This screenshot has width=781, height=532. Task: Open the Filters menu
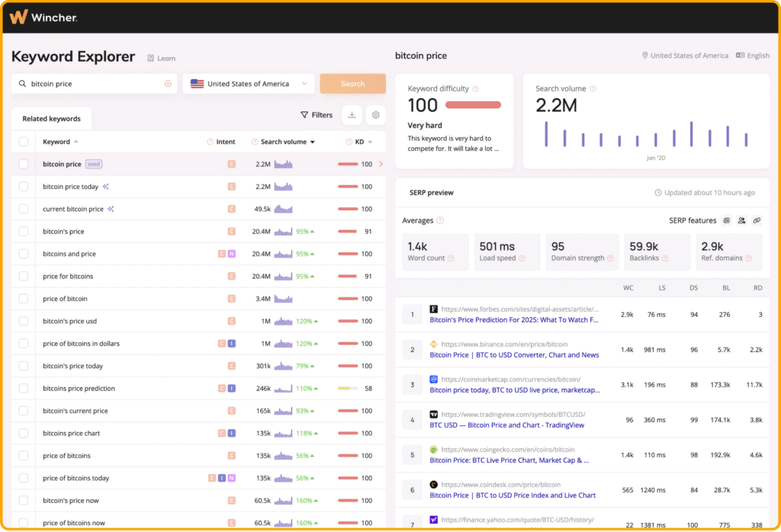click(x=317, y=115)
